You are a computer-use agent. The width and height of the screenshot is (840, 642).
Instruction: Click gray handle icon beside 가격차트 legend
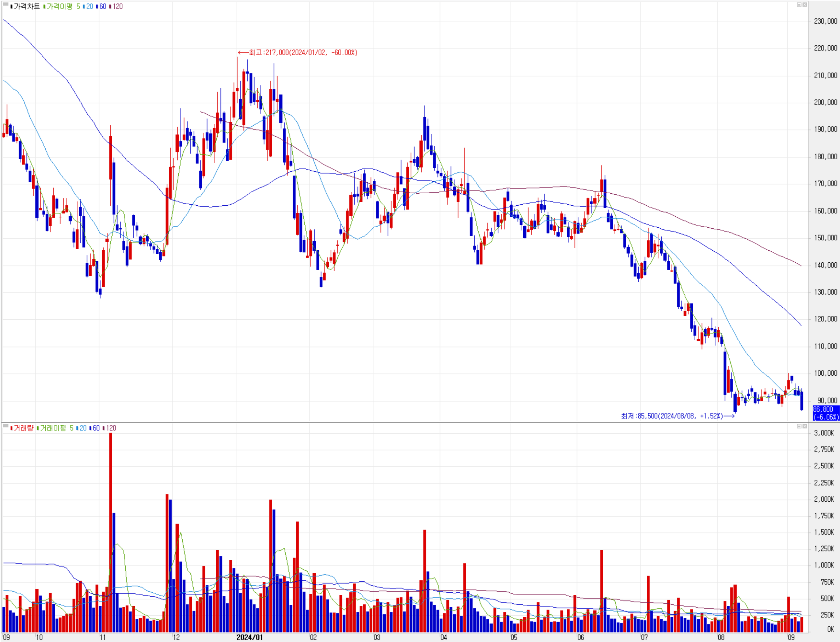(x=5, y=5)
